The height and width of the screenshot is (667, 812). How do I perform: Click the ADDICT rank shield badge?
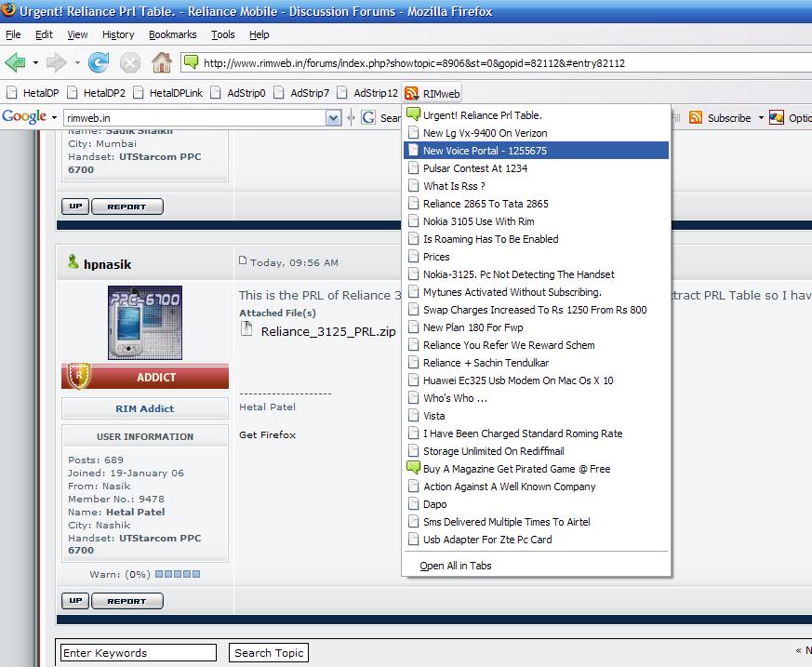[x=79, y=376]
